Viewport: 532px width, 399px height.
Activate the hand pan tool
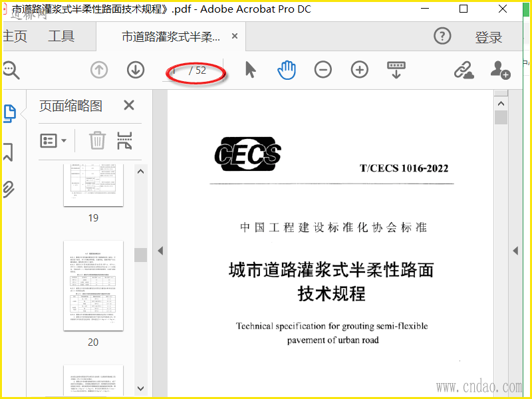[287, 70]
